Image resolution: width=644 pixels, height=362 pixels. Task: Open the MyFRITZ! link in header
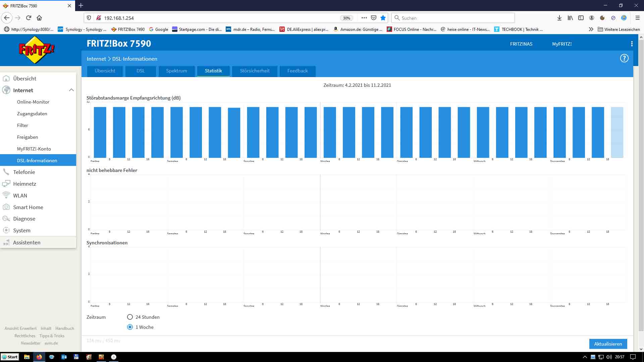point(562,44)
